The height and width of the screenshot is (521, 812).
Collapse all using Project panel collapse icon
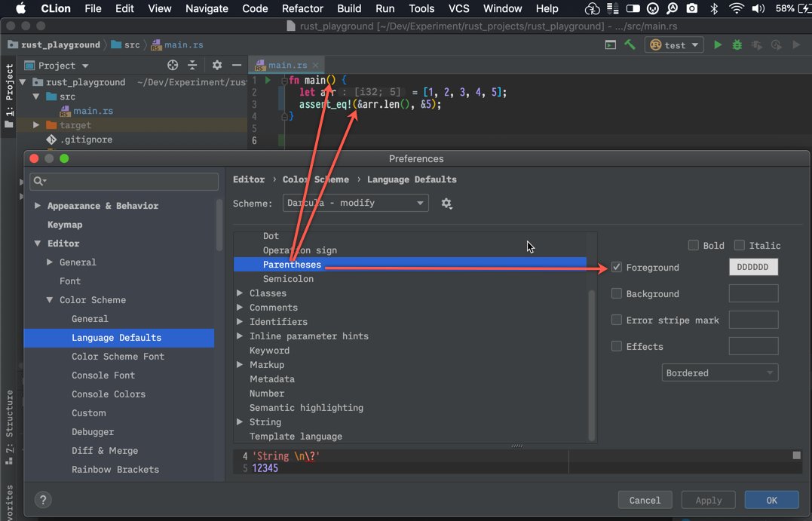click(192, 66)
